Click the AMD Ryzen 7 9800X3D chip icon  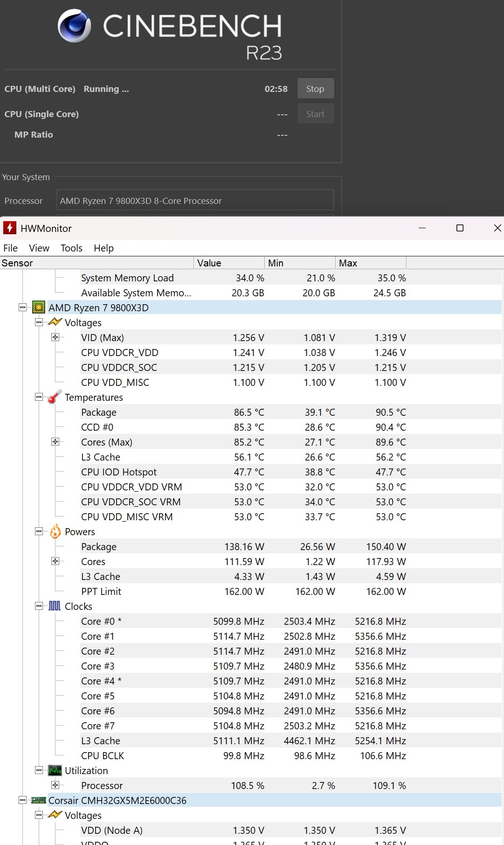coord(39,307)
